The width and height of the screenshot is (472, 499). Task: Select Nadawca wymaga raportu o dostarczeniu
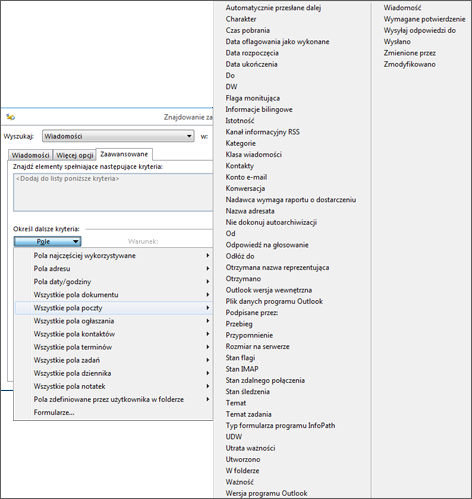click(x=291, y=200)
